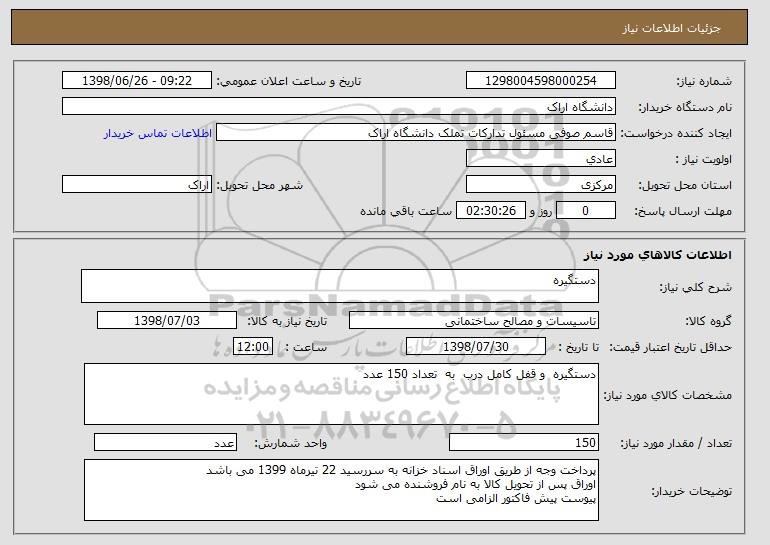The width and height of the screenshot is (770, 545).
Task: Select the price validity date field 1398/07/30
Action: (476, 347)
